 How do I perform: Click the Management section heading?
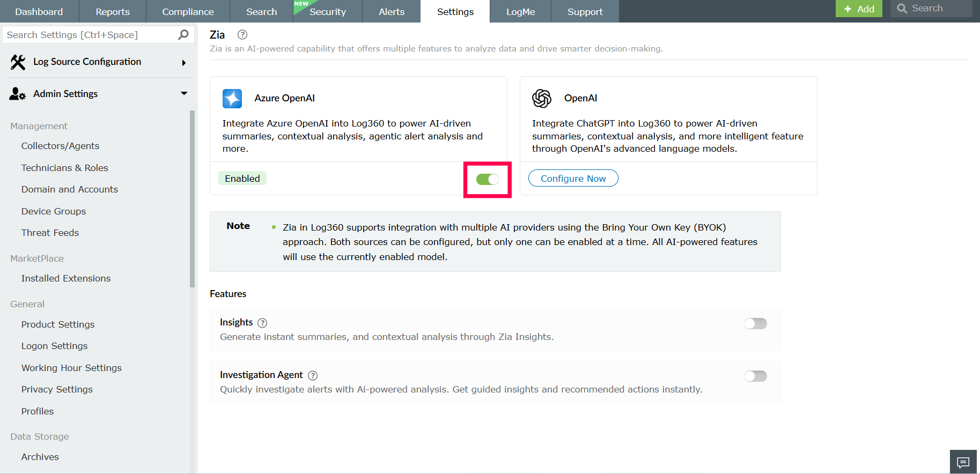click(39, 126)
